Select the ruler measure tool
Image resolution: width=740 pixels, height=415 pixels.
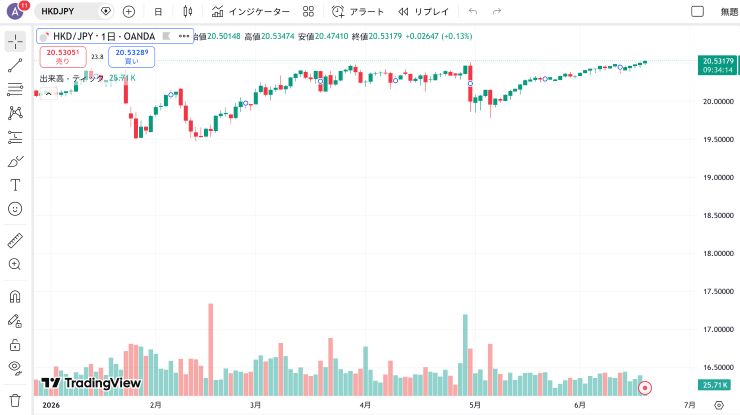15,240
